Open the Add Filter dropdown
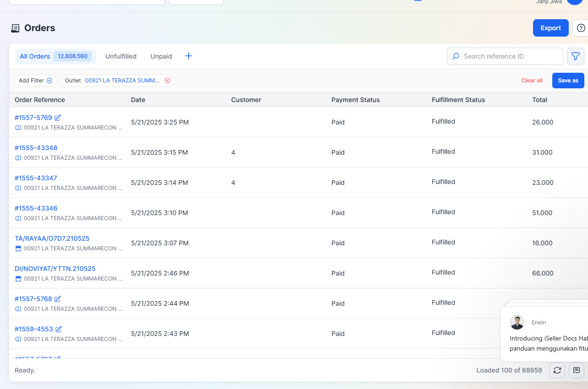The height and width of the screenshot is (389, 588). pos(36,81)
